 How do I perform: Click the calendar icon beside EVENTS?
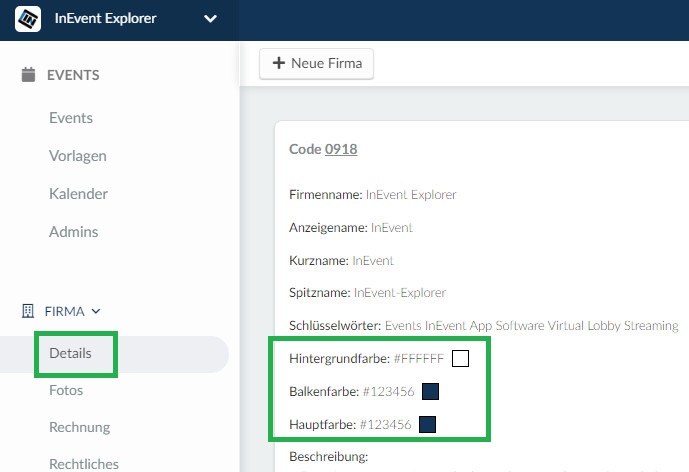point(28,75)
